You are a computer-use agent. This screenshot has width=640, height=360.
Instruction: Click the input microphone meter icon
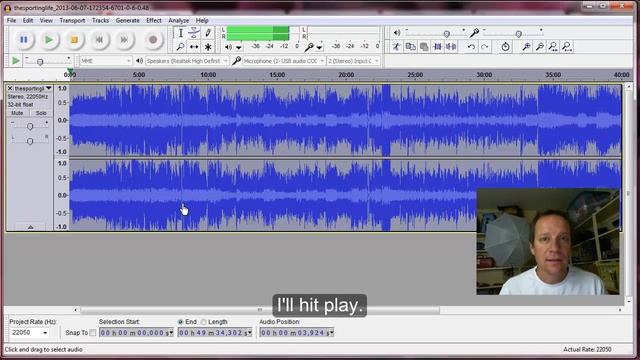(309, 47)
